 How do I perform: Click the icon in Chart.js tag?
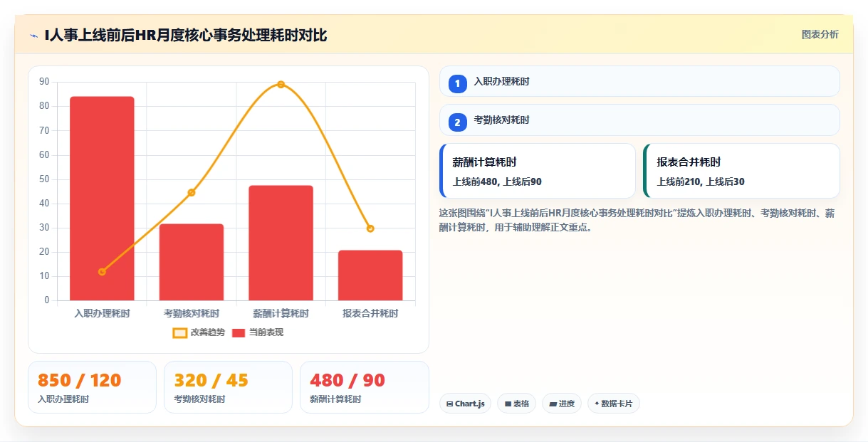pos(450,404)
